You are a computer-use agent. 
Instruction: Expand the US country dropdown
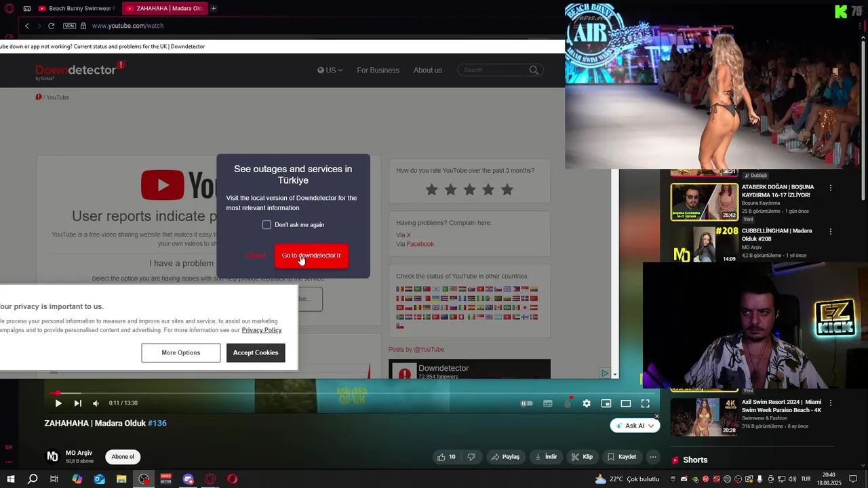(x=330, y=70)
